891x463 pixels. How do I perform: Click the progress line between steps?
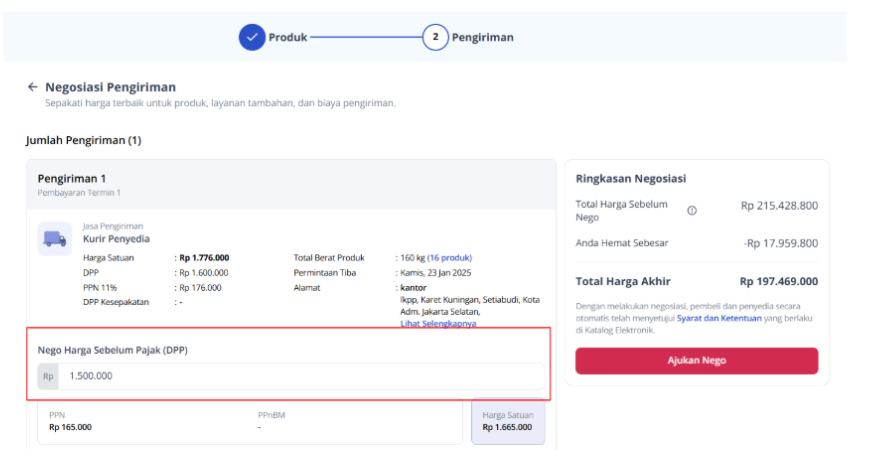tap(365, 37)
